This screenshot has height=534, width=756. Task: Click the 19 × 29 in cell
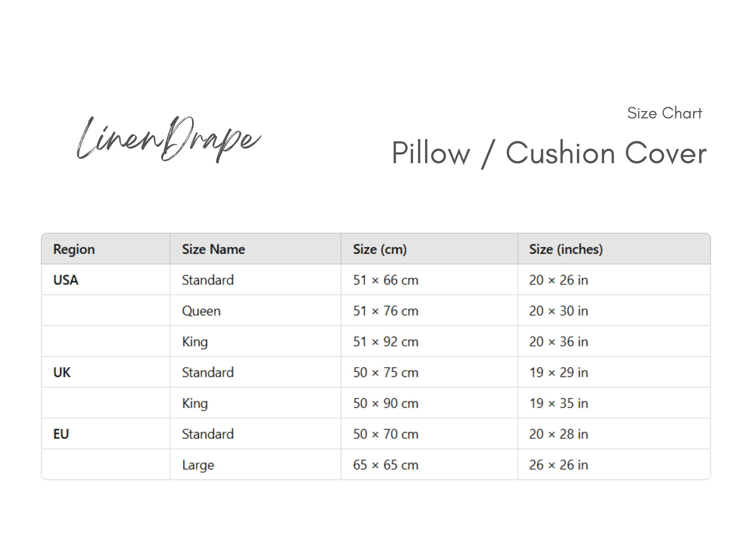(614, 372)
